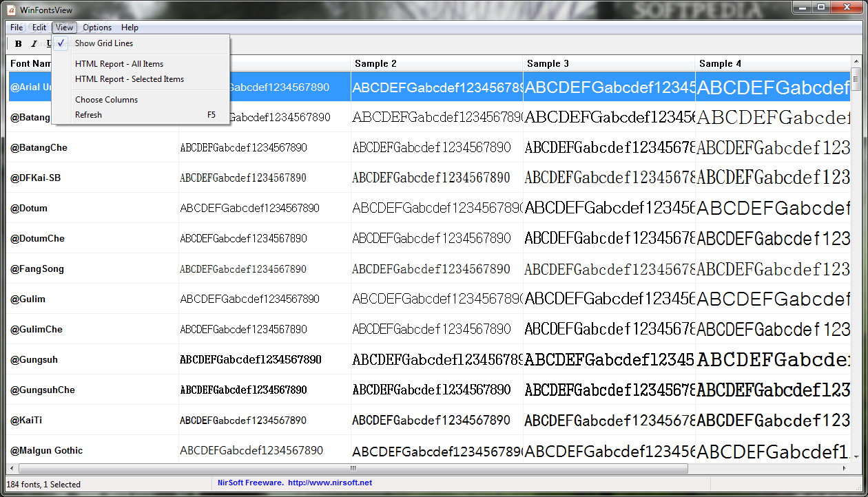Click Sample 3 cell of @Gungsuh row

click(x=609, y=359)
